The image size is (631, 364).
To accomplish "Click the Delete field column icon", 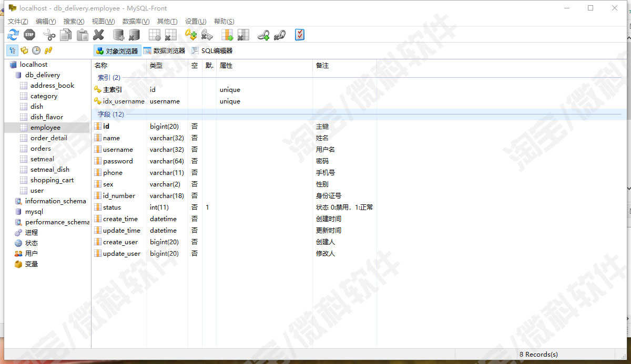I will tap(243, 35).
